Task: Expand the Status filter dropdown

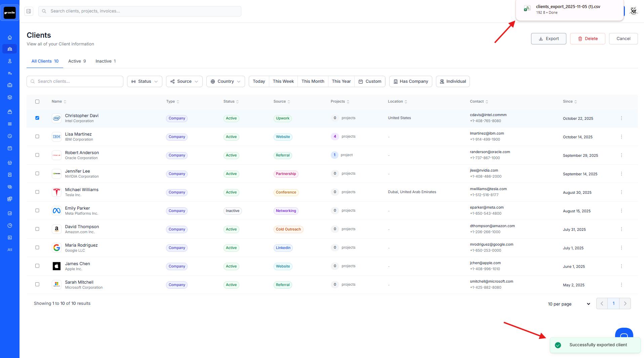Action: (x=145, y=81)
